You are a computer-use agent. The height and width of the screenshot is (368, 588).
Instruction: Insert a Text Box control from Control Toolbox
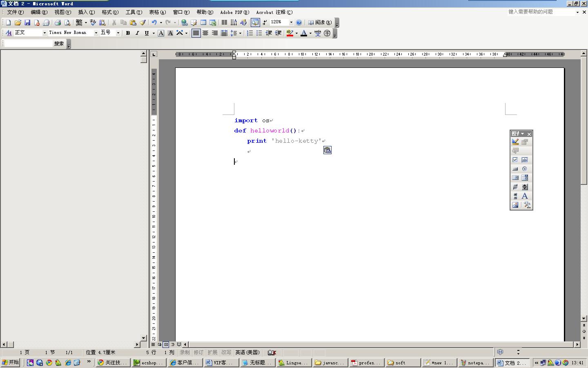point(525,159)
